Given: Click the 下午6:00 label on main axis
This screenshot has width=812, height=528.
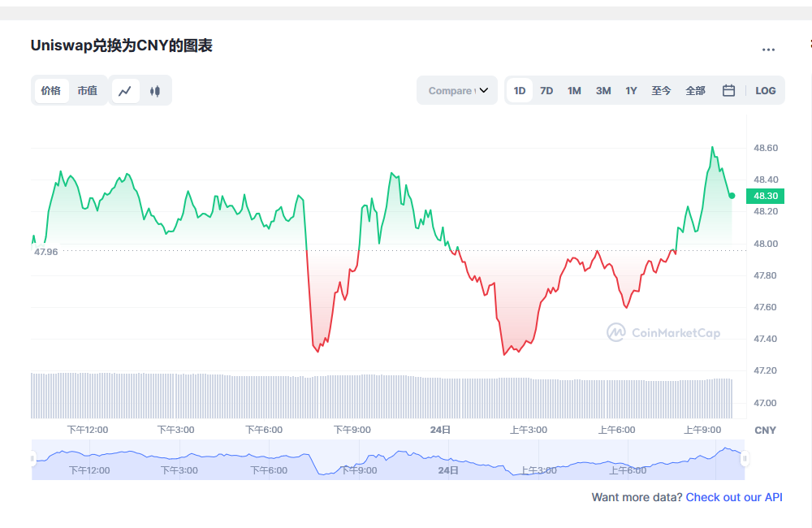Looking at the screenshot, I should tap(264, 430).
